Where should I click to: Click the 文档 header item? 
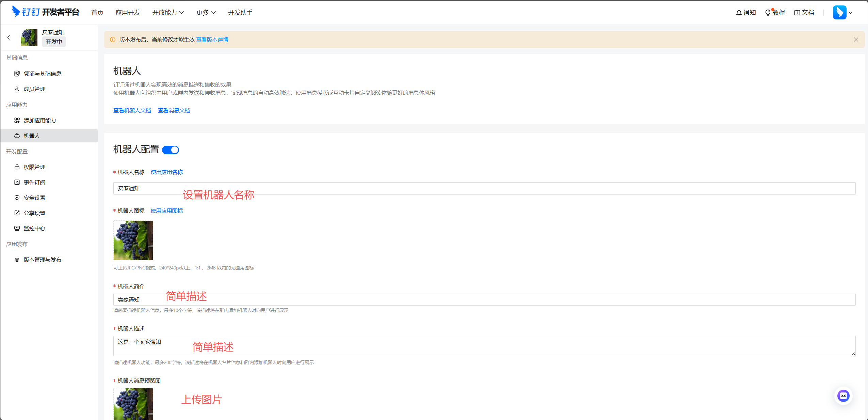[x=804, y=13]
